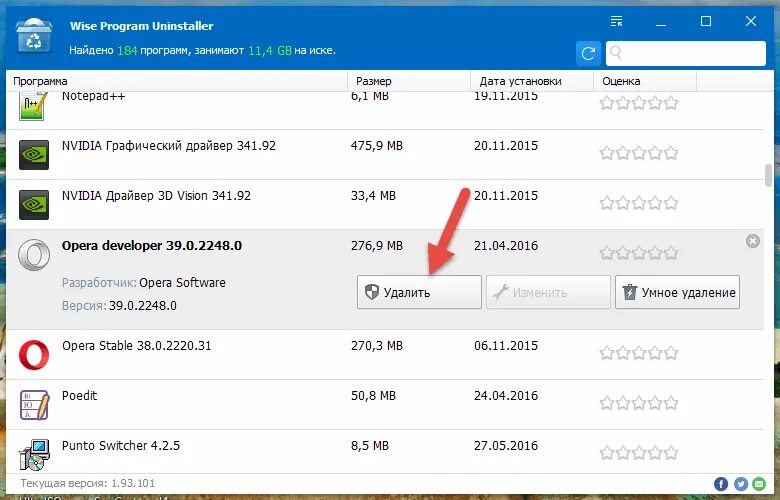Screen dimensions: 780x500
Task: Click the 24.04.2016 install date
Action: click(506, 396)
